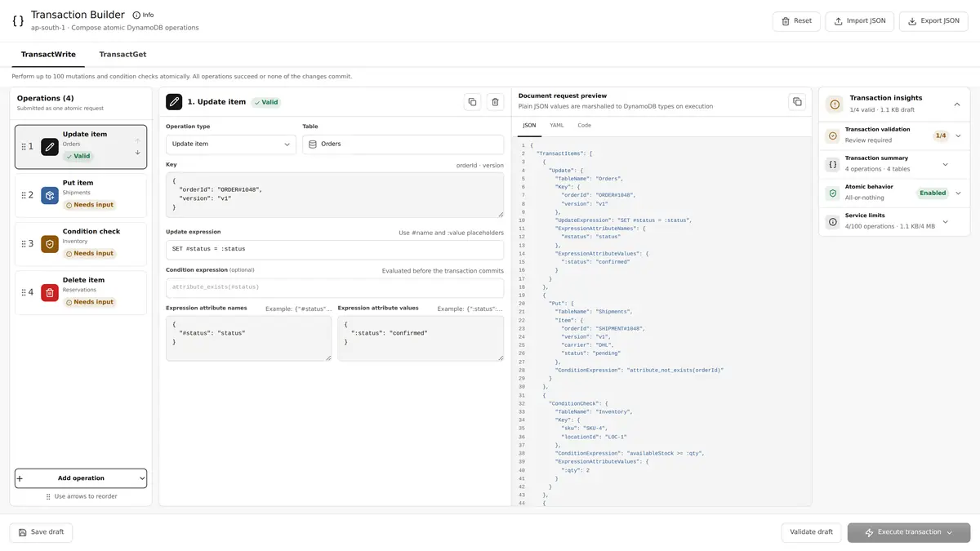
Task: Click Execute transaction button
Action: (x=909, y=532)
